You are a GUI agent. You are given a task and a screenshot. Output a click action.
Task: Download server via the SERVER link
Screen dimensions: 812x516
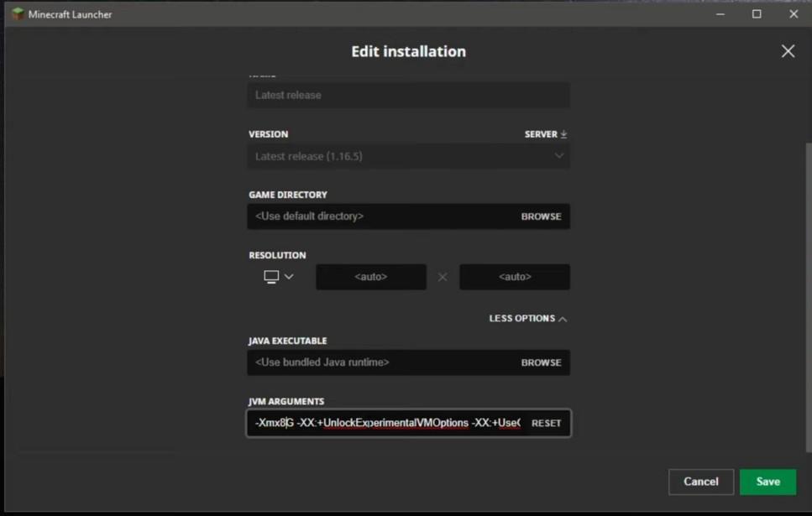[x=546, y=134]
